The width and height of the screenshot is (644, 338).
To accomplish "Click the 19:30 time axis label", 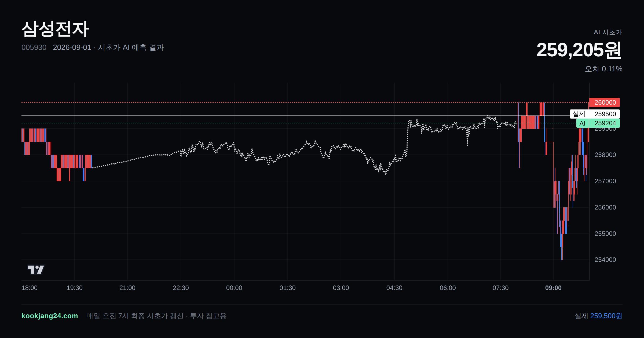I will click(x=75, y=288).
